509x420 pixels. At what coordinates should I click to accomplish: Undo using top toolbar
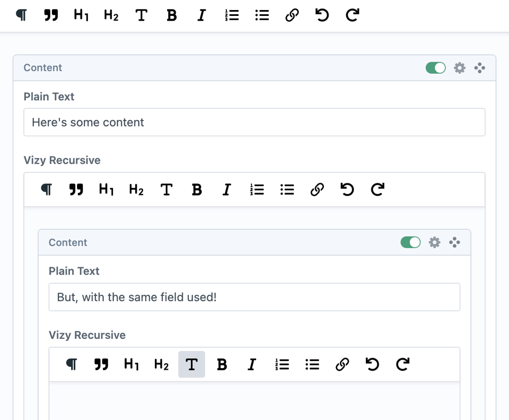coord(322,15)
